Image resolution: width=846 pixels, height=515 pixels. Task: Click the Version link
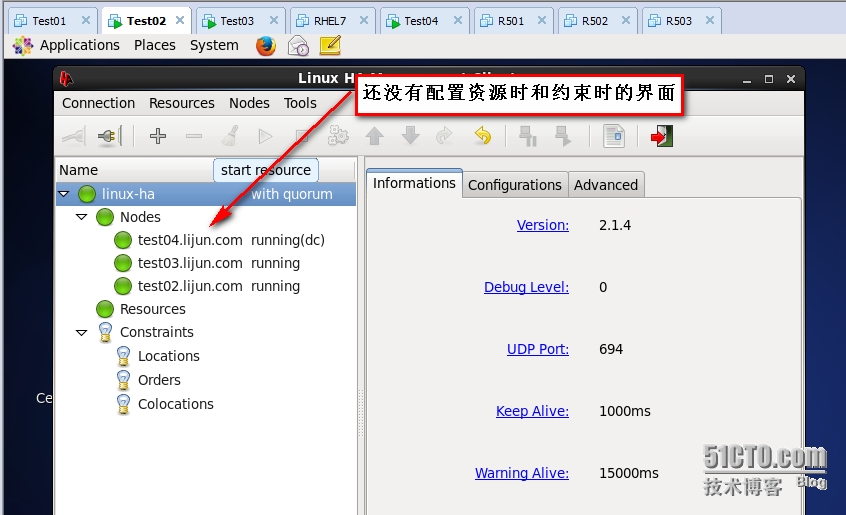tap(543, 225)
